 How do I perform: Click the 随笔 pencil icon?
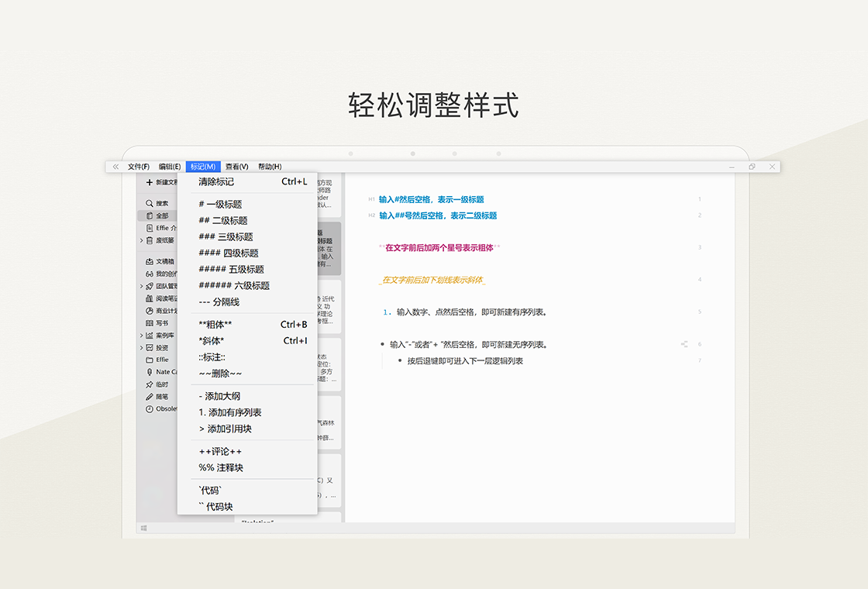150,397
